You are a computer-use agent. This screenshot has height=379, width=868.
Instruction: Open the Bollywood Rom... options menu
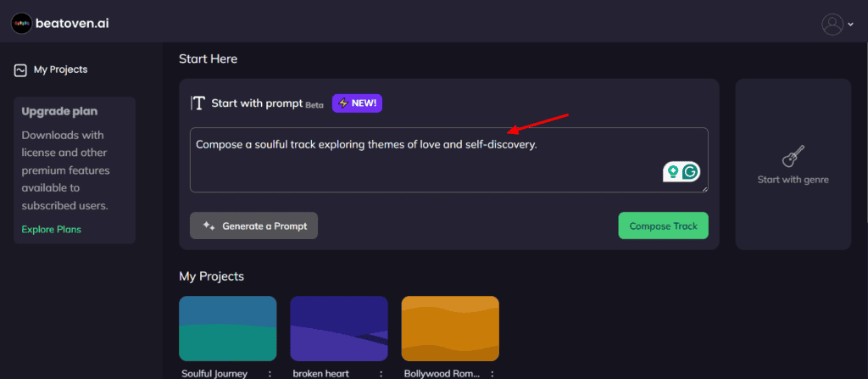coord(492,373)
